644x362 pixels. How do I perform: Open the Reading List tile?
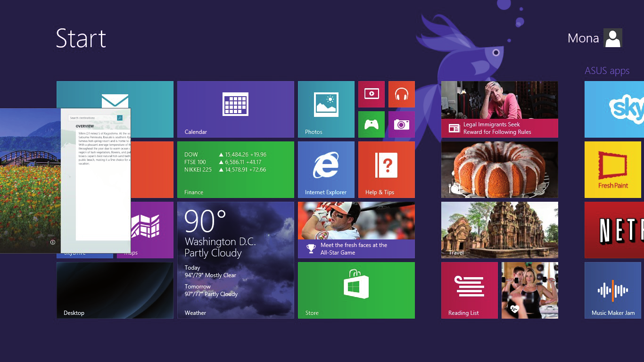[x=470, y=290]
